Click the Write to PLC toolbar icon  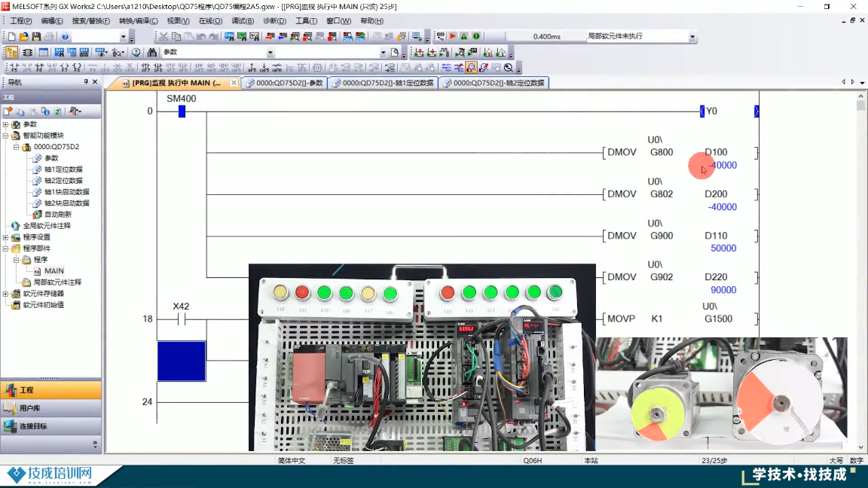(270, 36)
